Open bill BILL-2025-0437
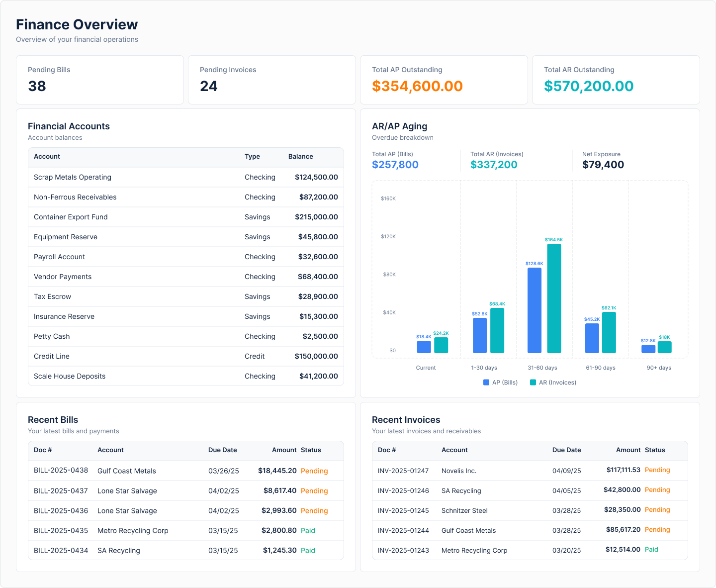The image size is (716, 588). click(x=186, y=490)
